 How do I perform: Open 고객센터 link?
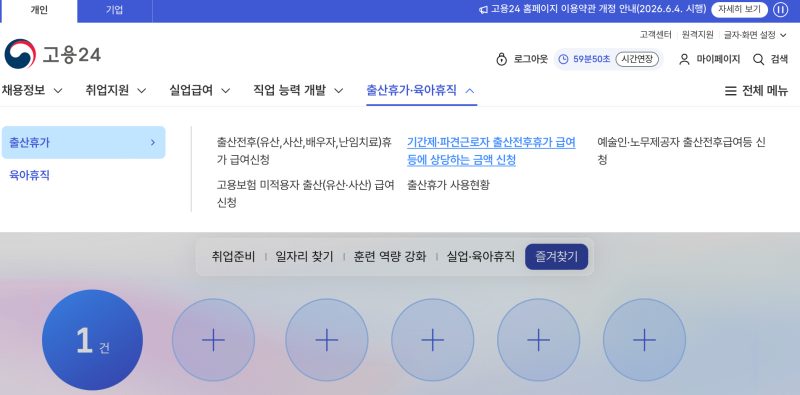click(x=656, y=35)
